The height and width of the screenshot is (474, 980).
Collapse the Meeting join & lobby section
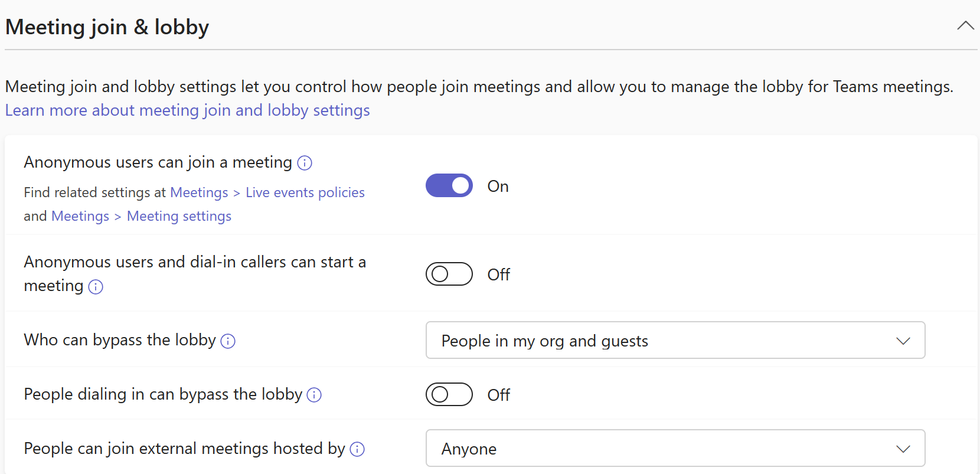[x=965, y=25]
